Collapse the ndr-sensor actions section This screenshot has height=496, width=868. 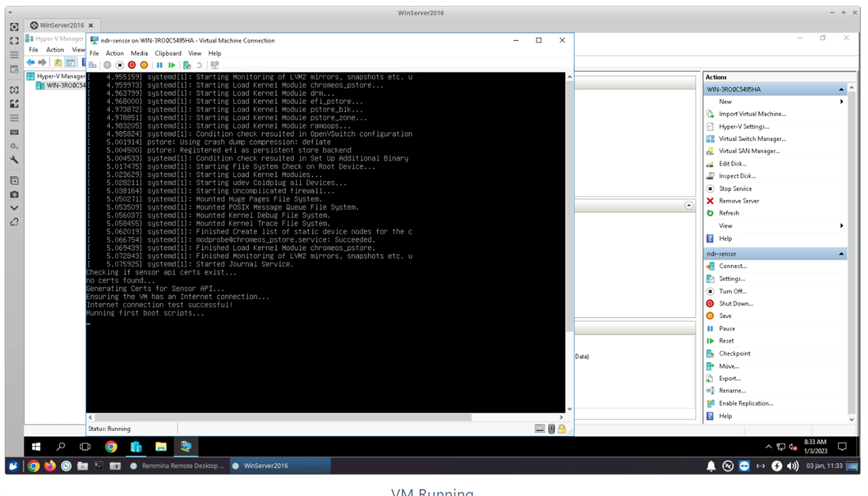point(842,253)
